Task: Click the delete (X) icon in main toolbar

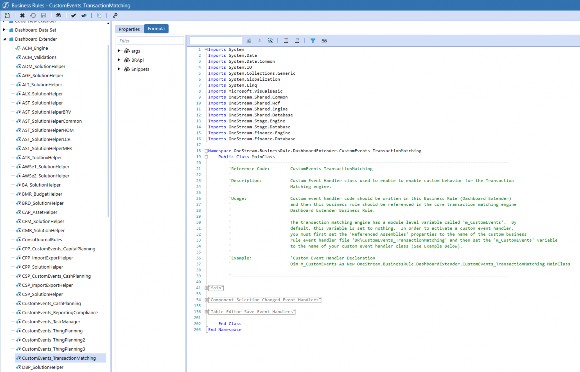Action: click(x=22, y=16)
